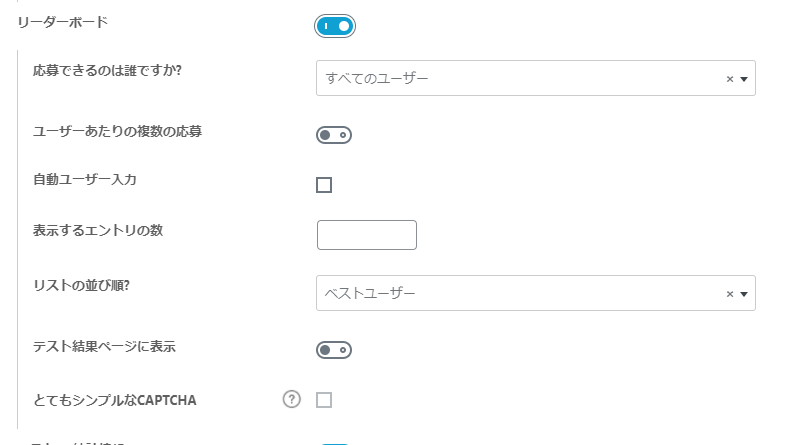The image size is (797, 445).
Task: Enable テスト結果ページに表示 toggle
Action: coord(334,350)
